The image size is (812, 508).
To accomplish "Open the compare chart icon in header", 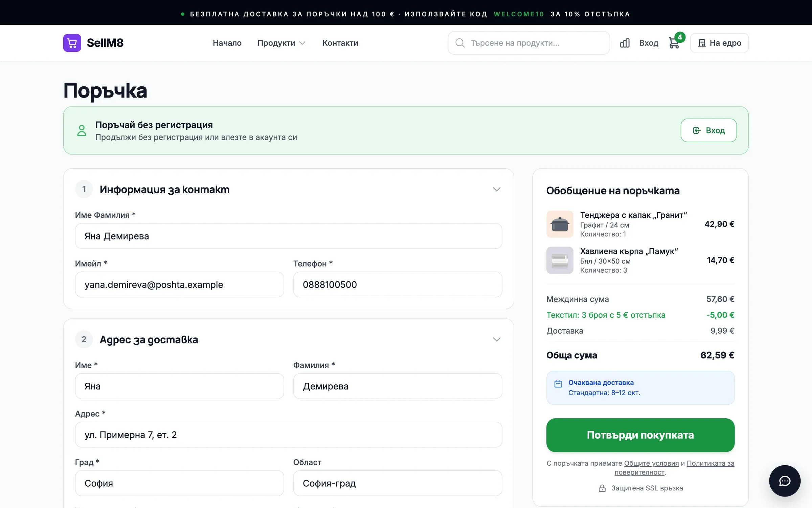I will pyautogui.click(x=625, y=43).
